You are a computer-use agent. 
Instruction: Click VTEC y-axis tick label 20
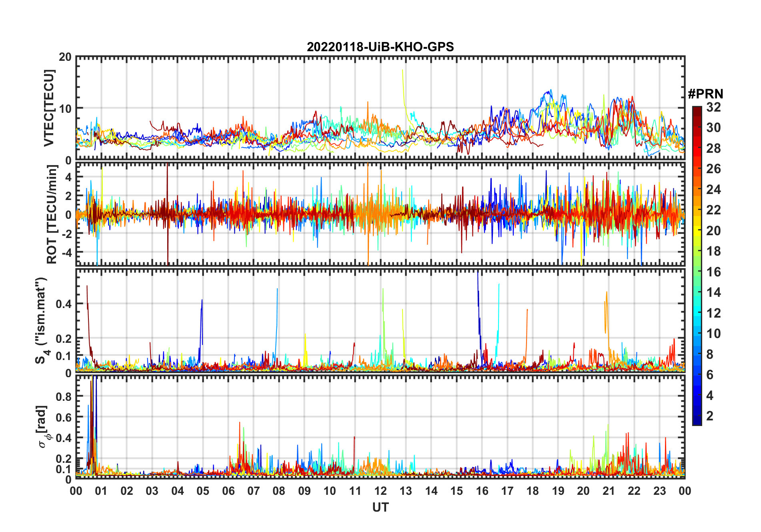pyautogui.click(x=65, y=57)
